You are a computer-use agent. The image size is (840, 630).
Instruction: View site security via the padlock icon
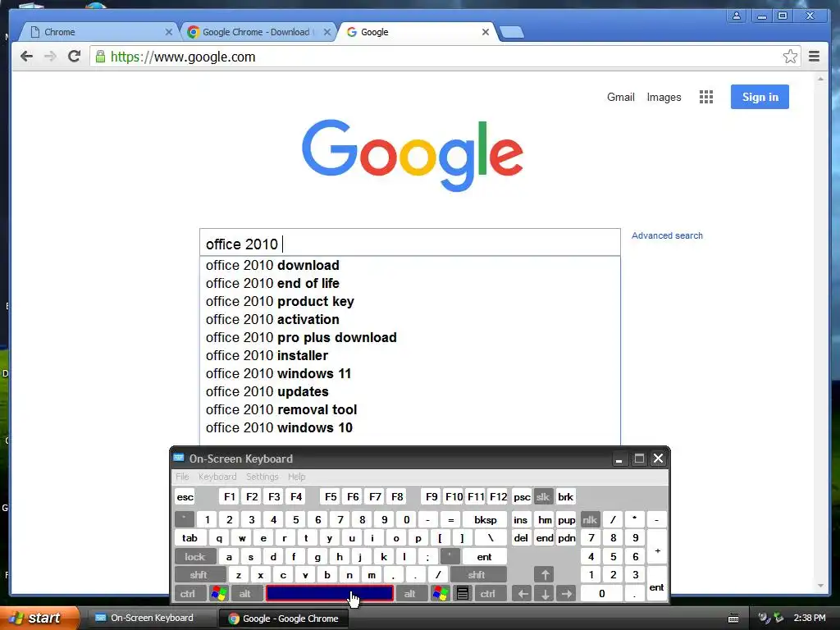[100, 57]
